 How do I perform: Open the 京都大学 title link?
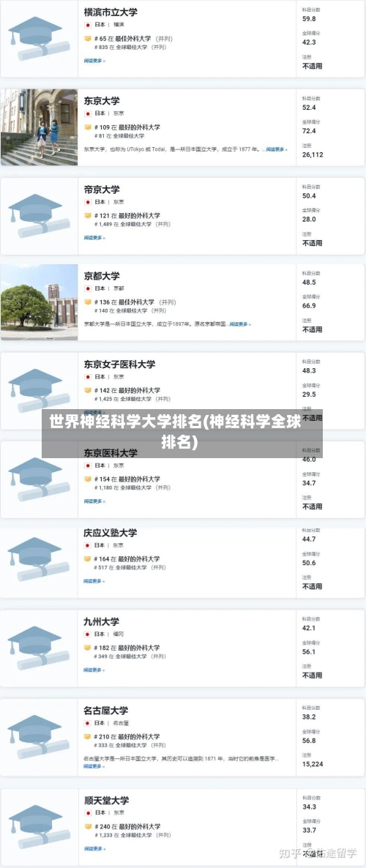[x=101, y=276]
